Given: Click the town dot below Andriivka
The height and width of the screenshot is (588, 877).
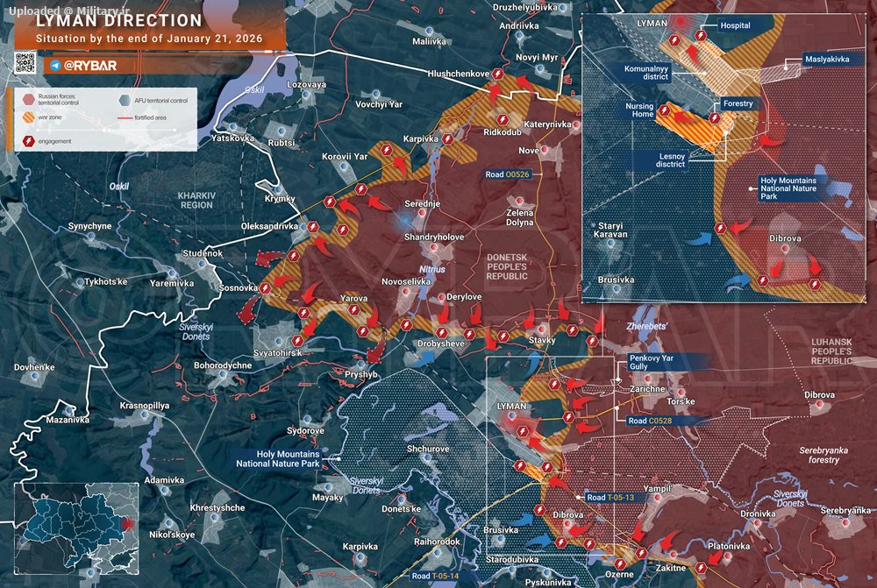Looking at the screenshot, I should point(519,36).
